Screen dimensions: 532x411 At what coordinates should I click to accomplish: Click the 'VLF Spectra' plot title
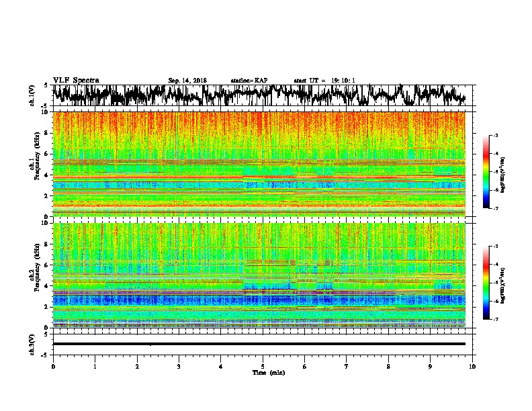click(76, 81)
